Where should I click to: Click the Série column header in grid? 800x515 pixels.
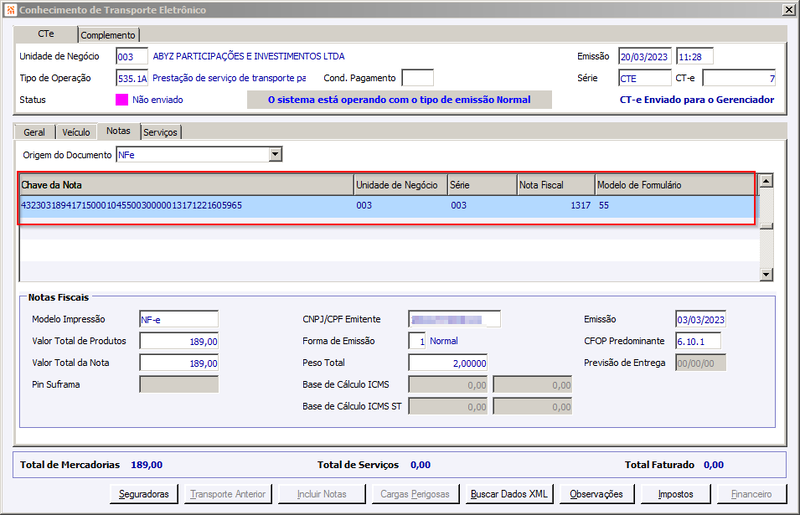click(482, 185)
